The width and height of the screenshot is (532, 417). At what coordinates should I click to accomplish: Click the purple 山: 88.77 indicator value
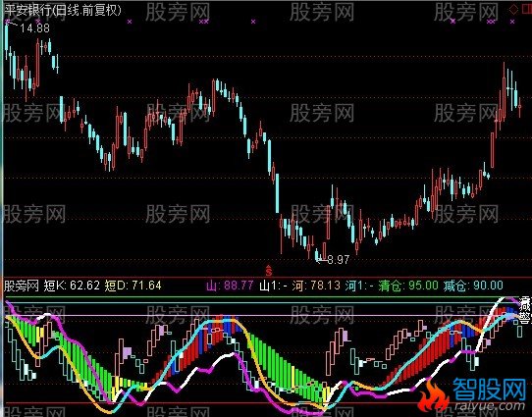pos(230,286)
